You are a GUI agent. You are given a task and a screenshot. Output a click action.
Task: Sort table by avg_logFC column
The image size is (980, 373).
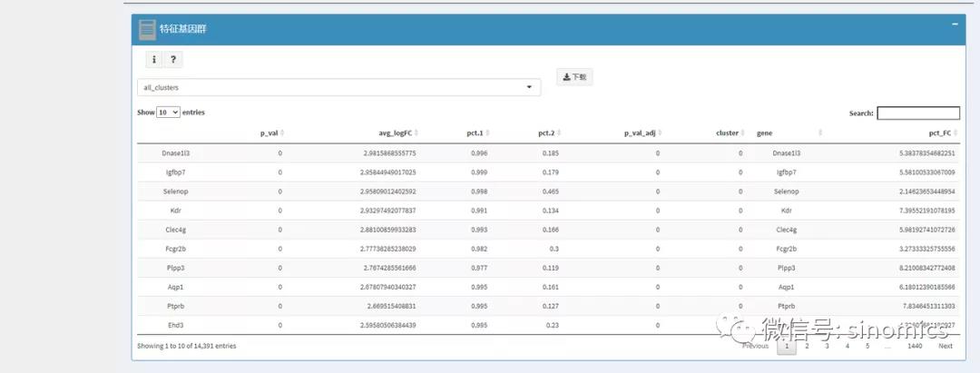pyautogui.click(x=401, y=133)
